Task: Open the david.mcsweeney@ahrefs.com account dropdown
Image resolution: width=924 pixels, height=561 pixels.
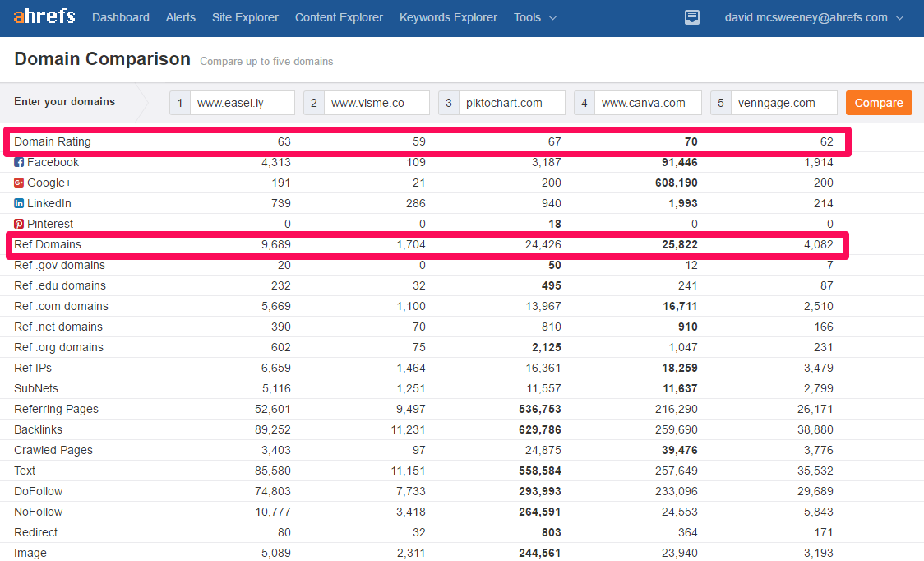Action: pyautogui.click(x=814, y=18)
